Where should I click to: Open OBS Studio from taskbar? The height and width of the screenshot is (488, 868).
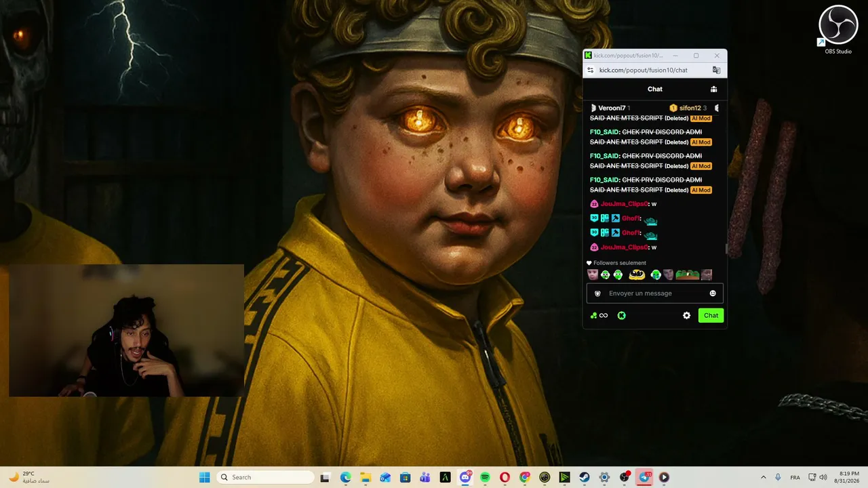point(625,477)
